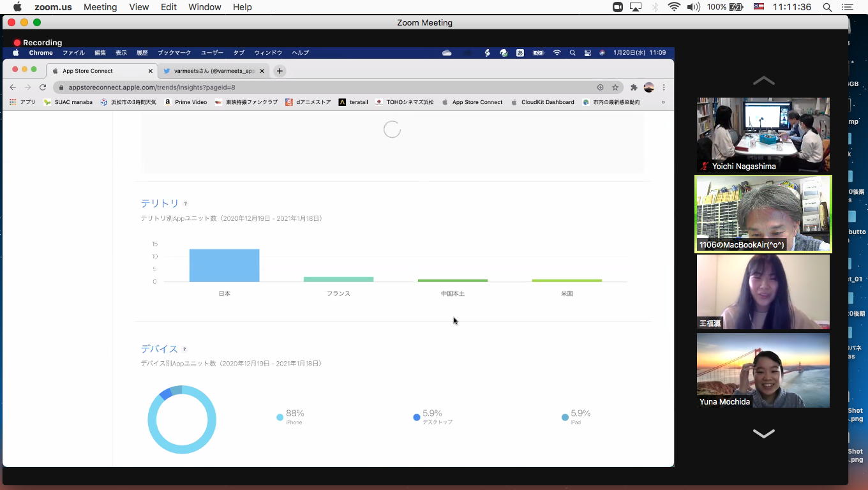Click the フランス bar in the territory chart
The width and height of the screenshot is (868, 490).
(x=338, y=279)
